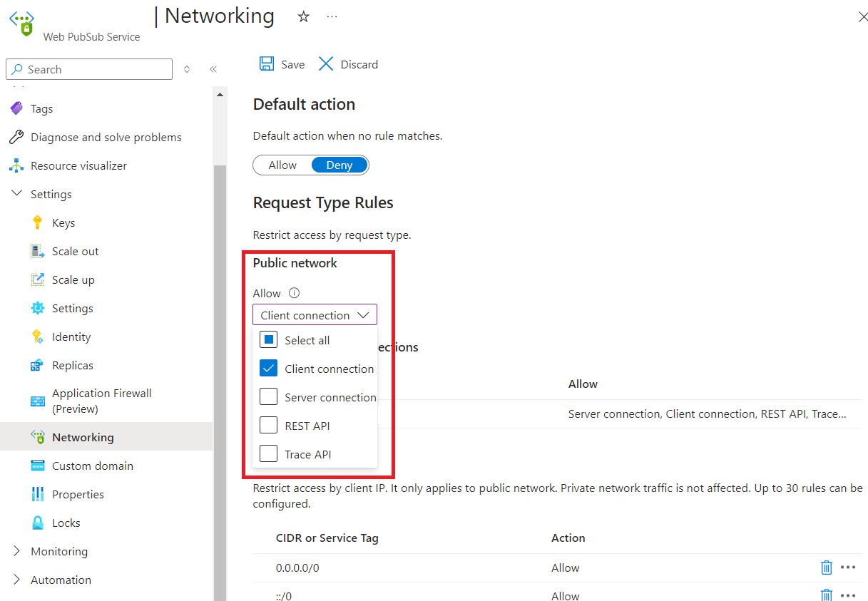Star the Networking page as favorite
The height and width of the screenshot is (601, 868).
[x=303, y=18]
